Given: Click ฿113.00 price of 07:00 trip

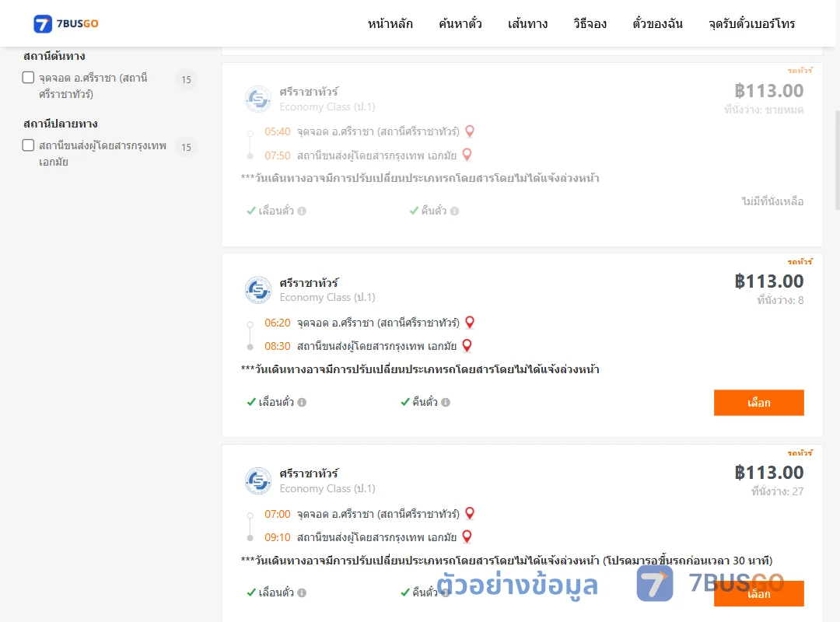Looking at the screenshot, I should (x=768, y=473).
